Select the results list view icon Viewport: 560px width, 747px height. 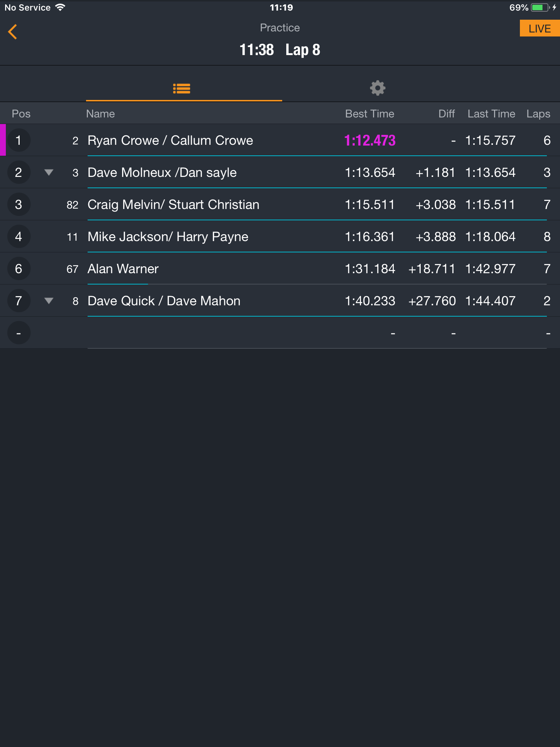click(182, 89)
